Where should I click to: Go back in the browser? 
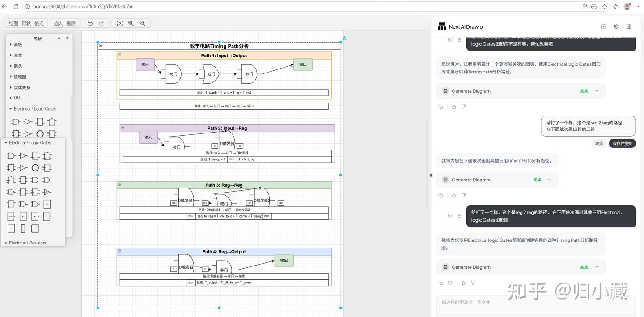coord(4,7)
